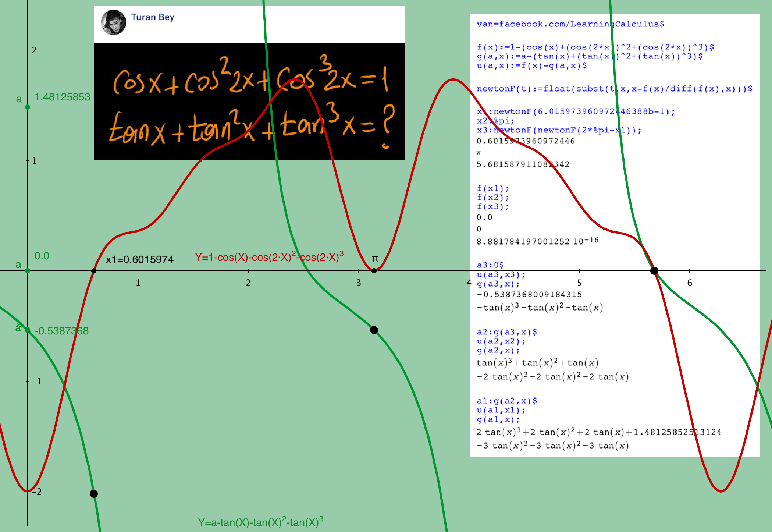The width and height of the screenshot is (772, 532).
Task: Click the code line a2:g(a3,x)$
Action: [507, 332]
